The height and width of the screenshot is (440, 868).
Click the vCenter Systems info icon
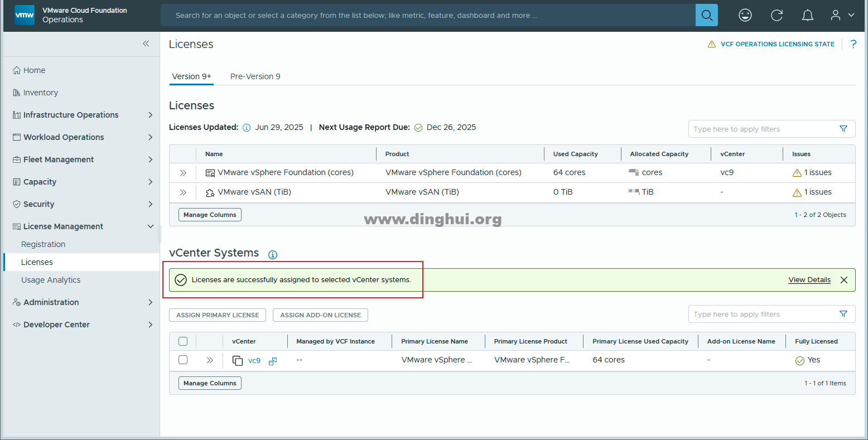point(273,255)
